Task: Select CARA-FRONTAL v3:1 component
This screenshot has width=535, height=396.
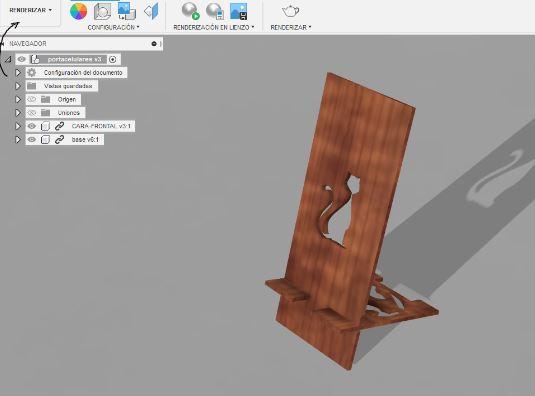Action: pos(101,126)
